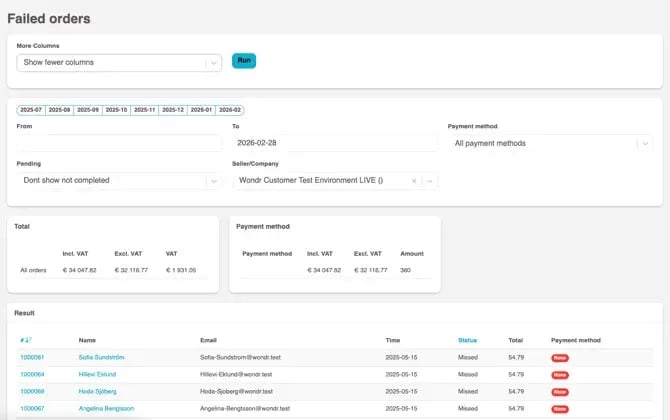
Task: Open customer Hoda Sjöberg
Action: 98,391
